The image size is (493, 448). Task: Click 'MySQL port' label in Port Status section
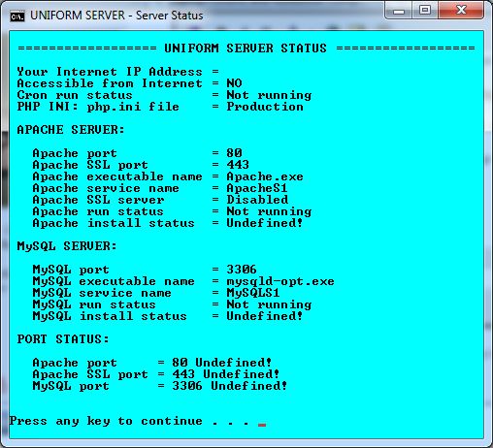(71, 386)
